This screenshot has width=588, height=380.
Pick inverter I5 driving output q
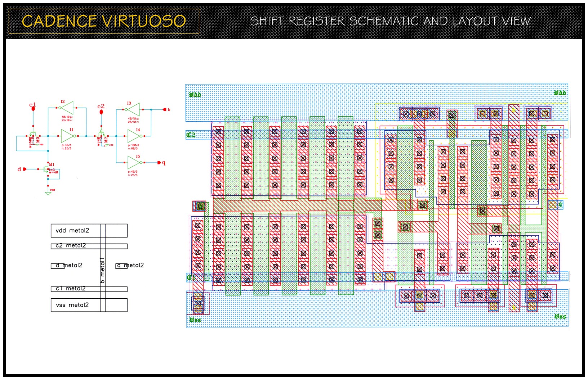click(134, 163)
